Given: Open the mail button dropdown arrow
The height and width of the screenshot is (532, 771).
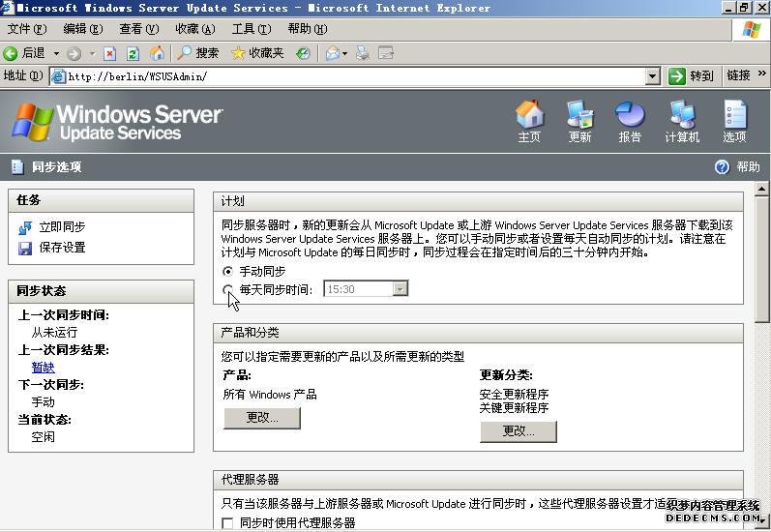Looking at the screenshot, I should coord(344,53).
